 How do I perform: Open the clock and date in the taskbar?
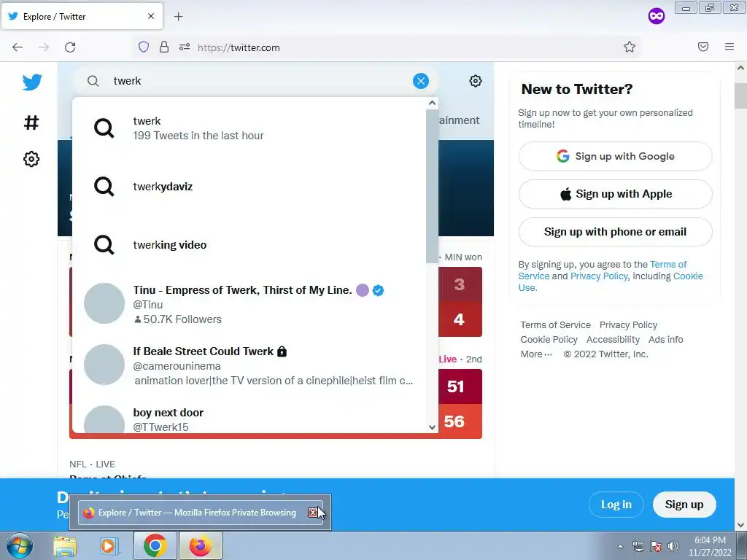point(710,546)
